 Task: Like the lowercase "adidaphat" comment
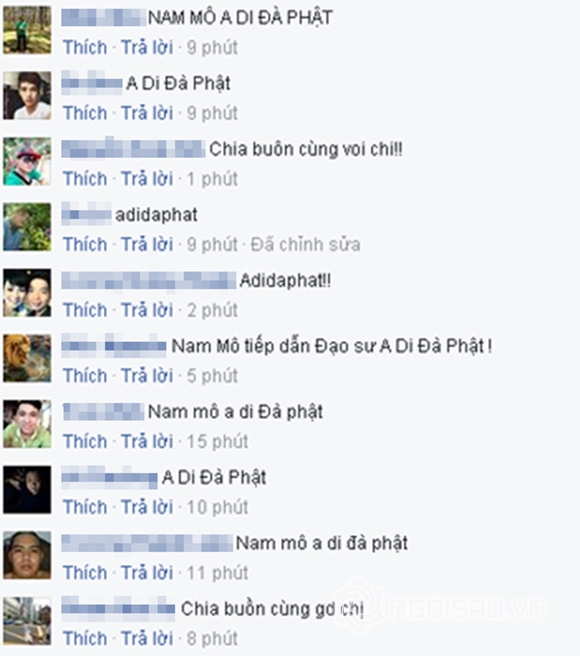85,244
